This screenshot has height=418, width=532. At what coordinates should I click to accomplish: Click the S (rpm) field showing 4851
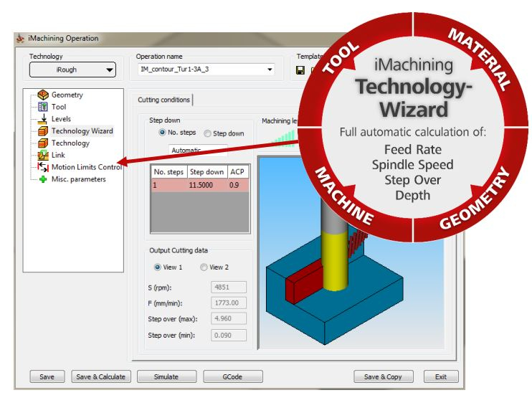click(229, 288)
